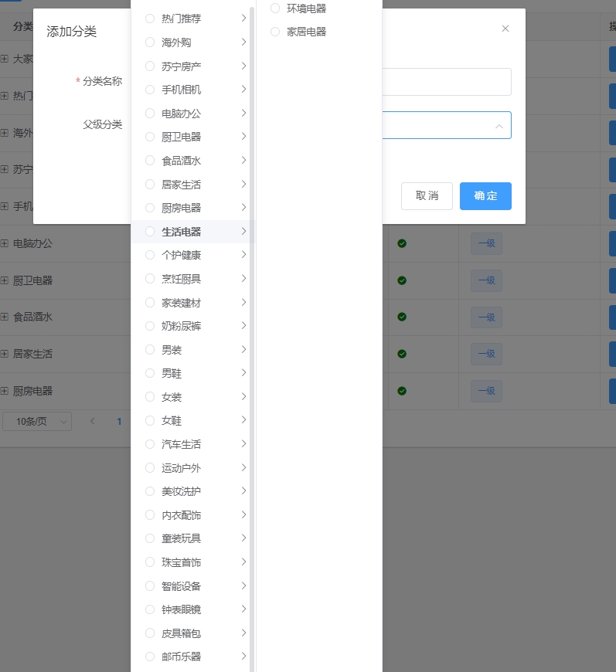This screenshot has width=616, height=672.
Task: Click green check icon in 厨房电器 row
Action: (x=402, y=391)
